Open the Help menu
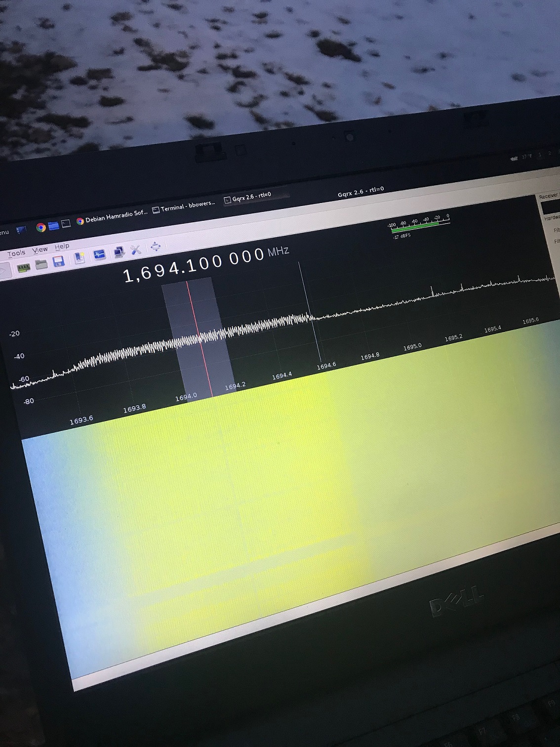 tap(62, 246)
